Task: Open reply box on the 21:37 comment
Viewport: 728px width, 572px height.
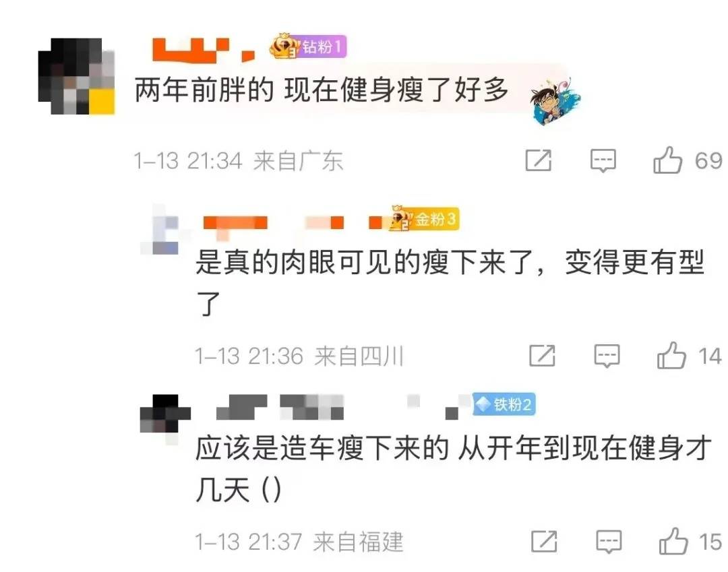Action: pos(609,542)
